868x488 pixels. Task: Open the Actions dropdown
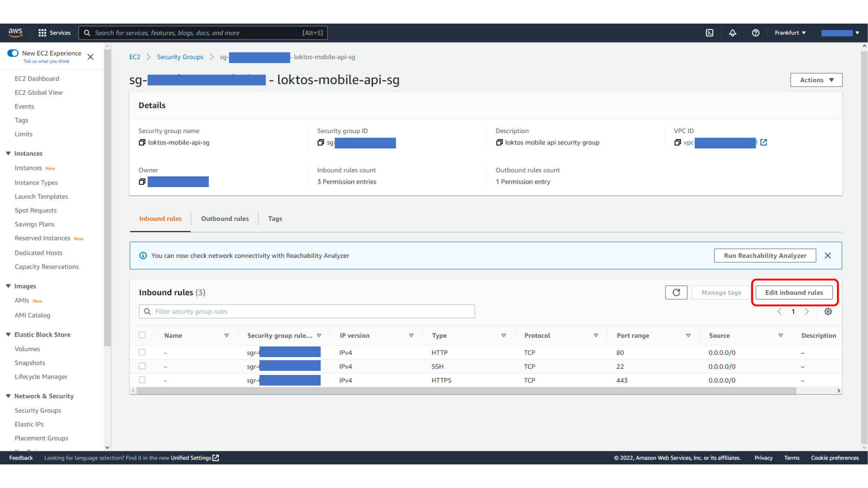point(816,80)
